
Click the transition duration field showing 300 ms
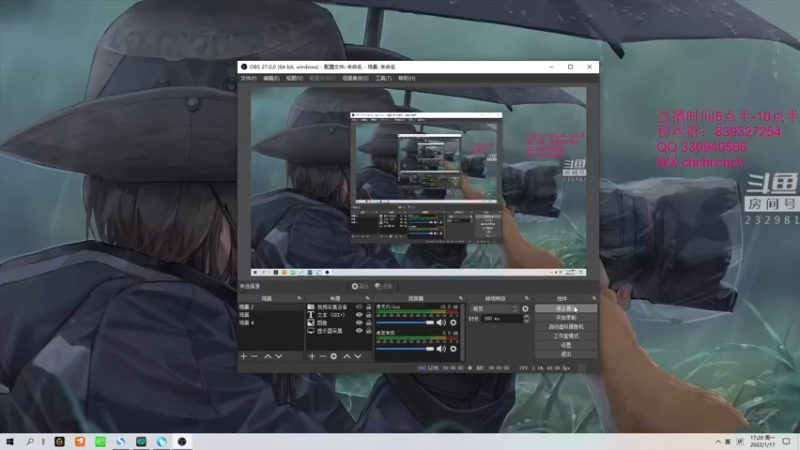(x=502, y=318)
